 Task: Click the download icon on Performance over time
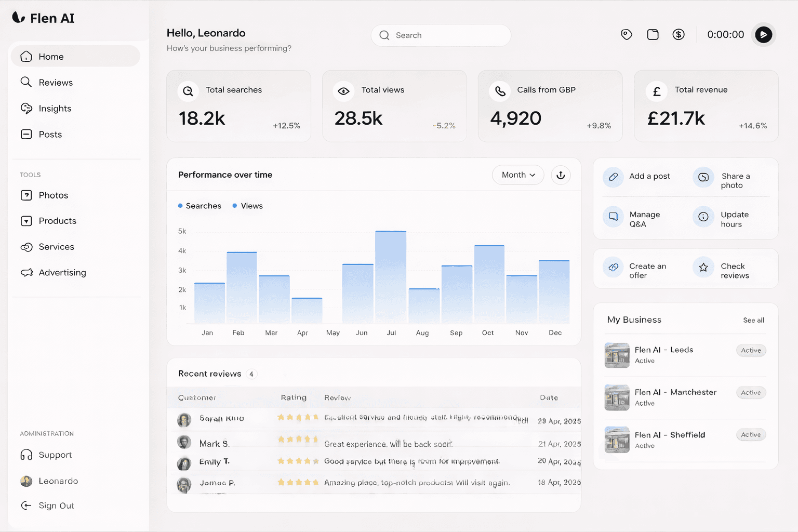[x=561, y=175]
